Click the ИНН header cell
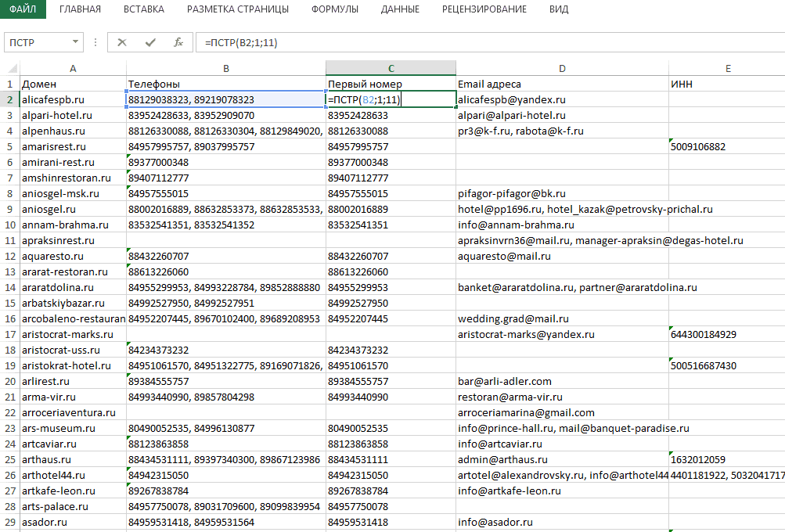 point(727,84)
